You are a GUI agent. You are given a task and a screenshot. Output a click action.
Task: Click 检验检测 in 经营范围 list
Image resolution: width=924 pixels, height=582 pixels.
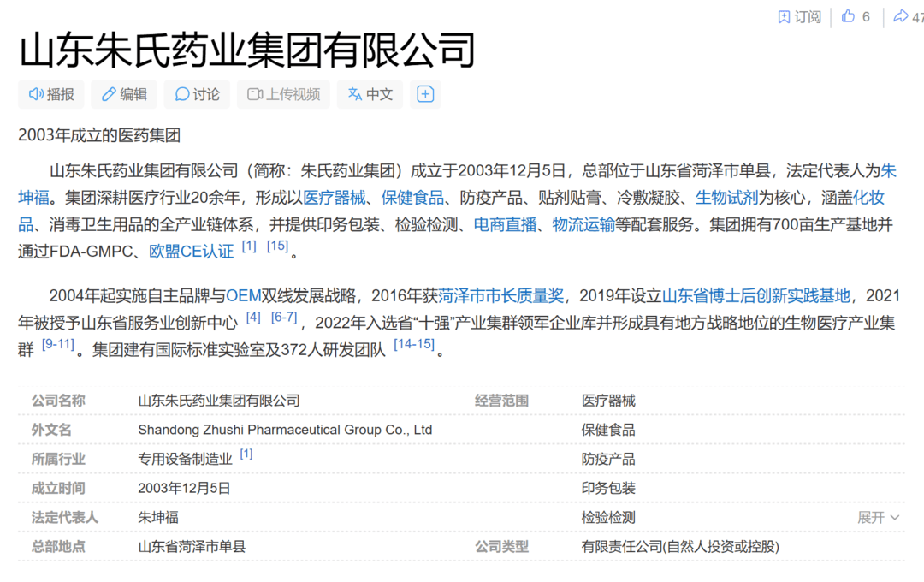(x=608, y=518)
